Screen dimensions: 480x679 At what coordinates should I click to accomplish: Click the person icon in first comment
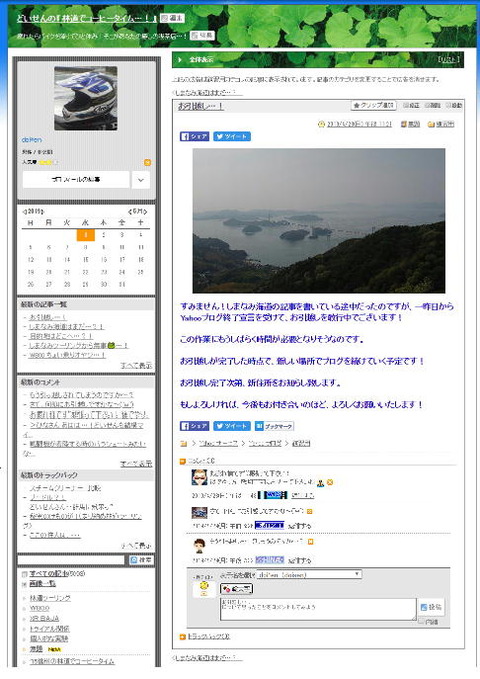point(321,482)
